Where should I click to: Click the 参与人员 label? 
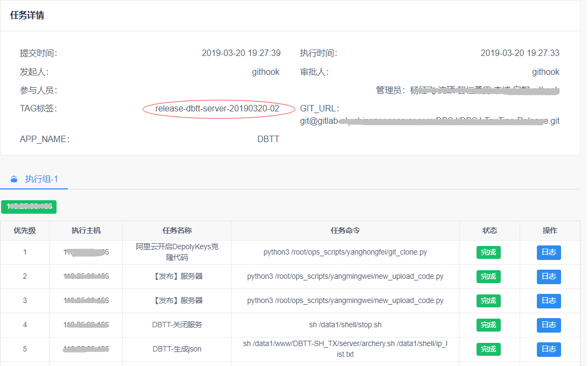(38, 90)
